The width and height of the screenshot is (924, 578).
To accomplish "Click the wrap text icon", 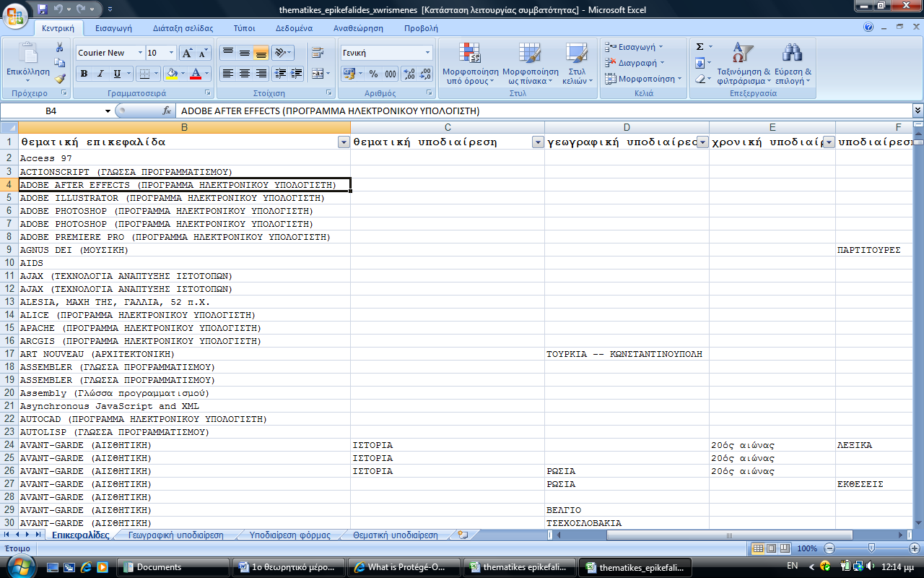I will coord(317,53).
